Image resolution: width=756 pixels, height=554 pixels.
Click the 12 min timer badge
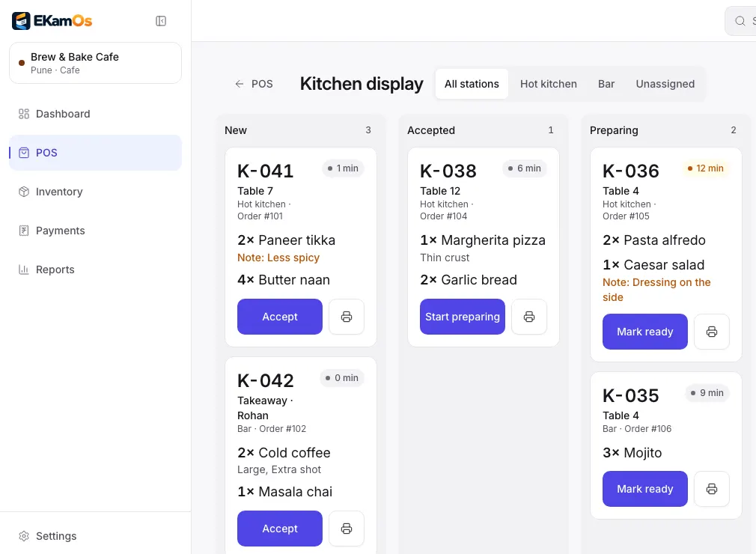[705, 168]
